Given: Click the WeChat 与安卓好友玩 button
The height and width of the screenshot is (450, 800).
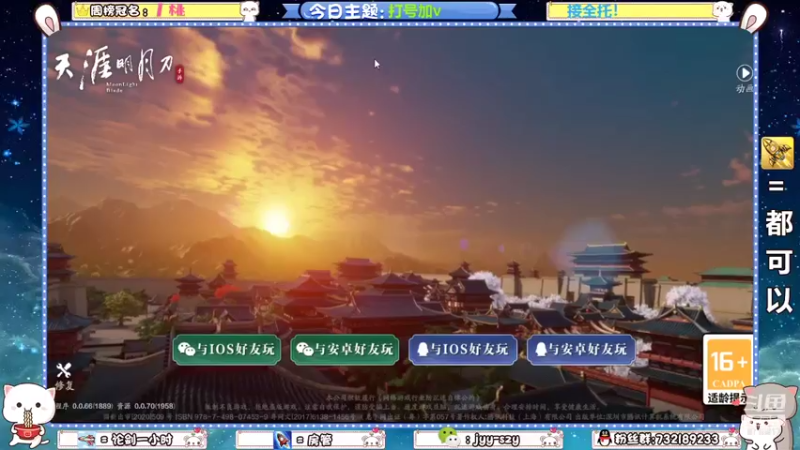Looking at the screenshot, I should click(345, 349).
